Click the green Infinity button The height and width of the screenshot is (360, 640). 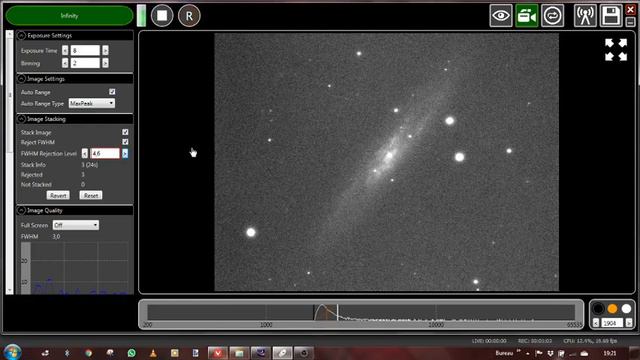tap(69, 16)
